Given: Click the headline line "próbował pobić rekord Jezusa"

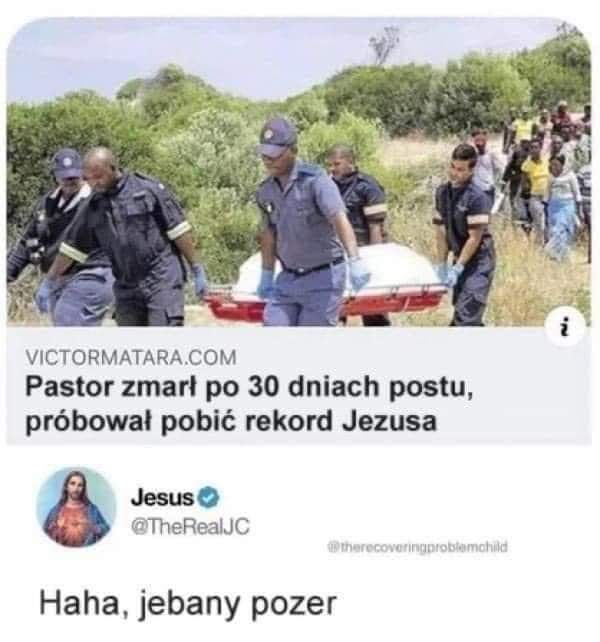Looking at the screenshot, I should click(x=231, y=421).
